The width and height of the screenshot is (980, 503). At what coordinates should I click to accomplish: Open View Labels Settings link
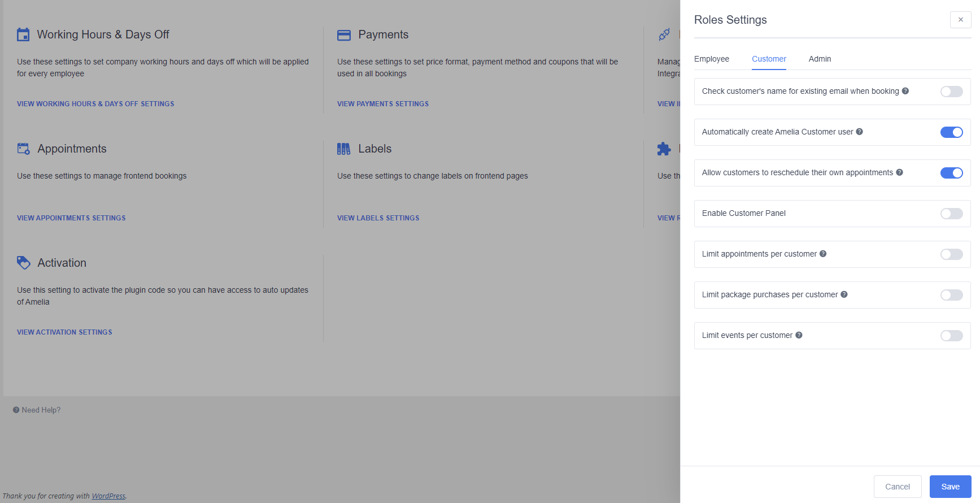378,218
